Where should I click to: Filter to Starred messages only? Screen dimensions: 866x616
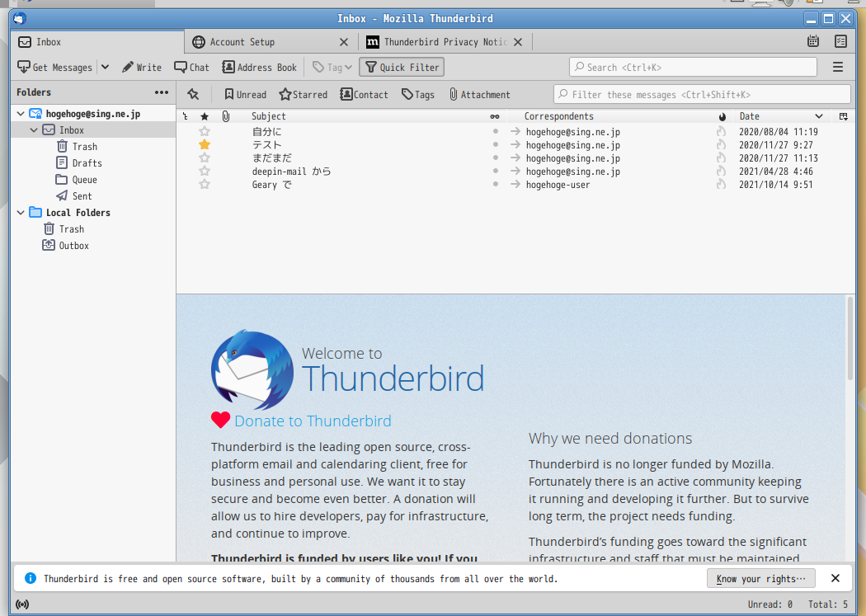tap(304, 94)
